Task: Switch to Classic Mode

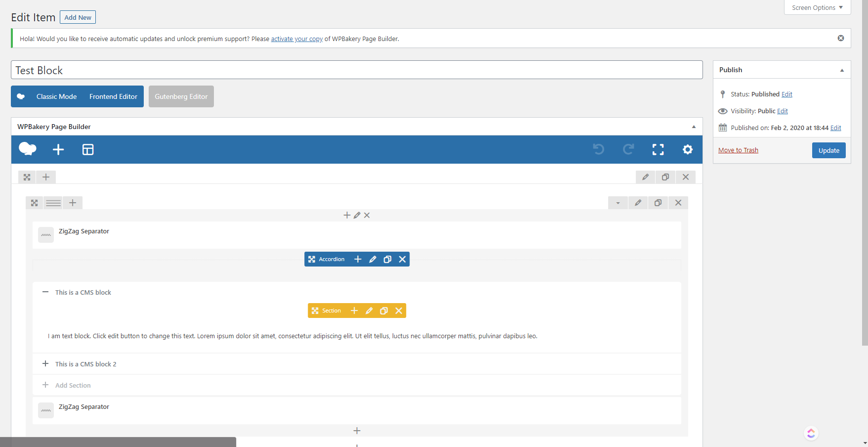Action: tap(56, 96)
